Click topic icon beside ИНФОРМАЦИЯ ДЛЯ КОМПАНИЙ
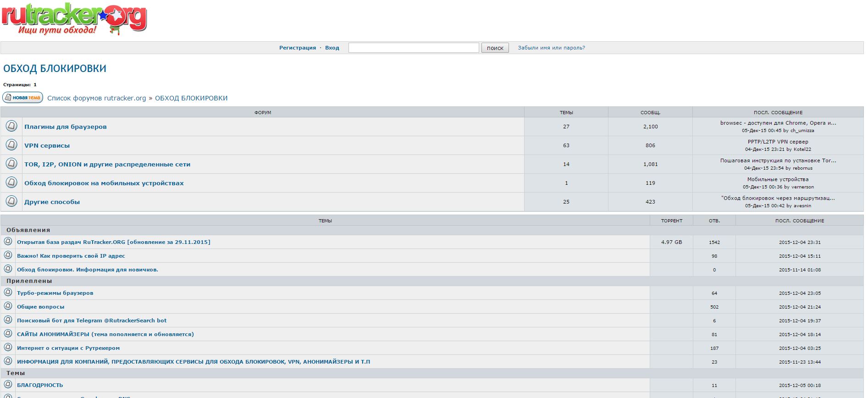Screen dimensions: 868x398 (x=8, y=361)
